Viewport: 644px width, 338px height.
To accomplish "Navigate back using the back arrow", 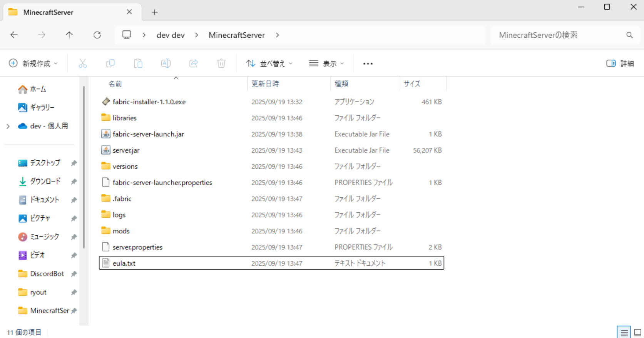I will [x=14, y=35].
